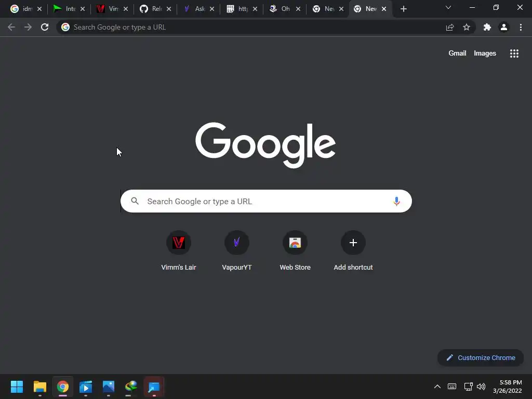Reload the current page
The height and width of the screenshot is (399, 532).
point(45,27)
